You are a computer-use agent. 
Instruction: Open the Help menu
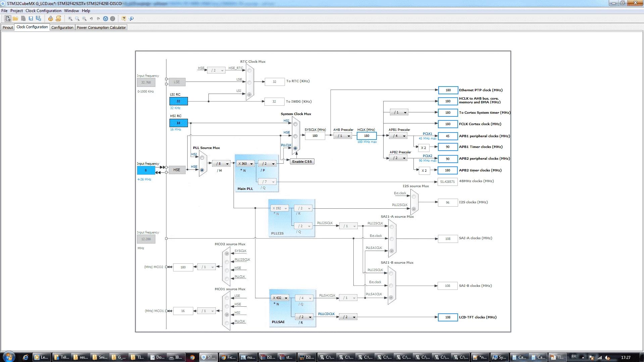pos(86,11)
